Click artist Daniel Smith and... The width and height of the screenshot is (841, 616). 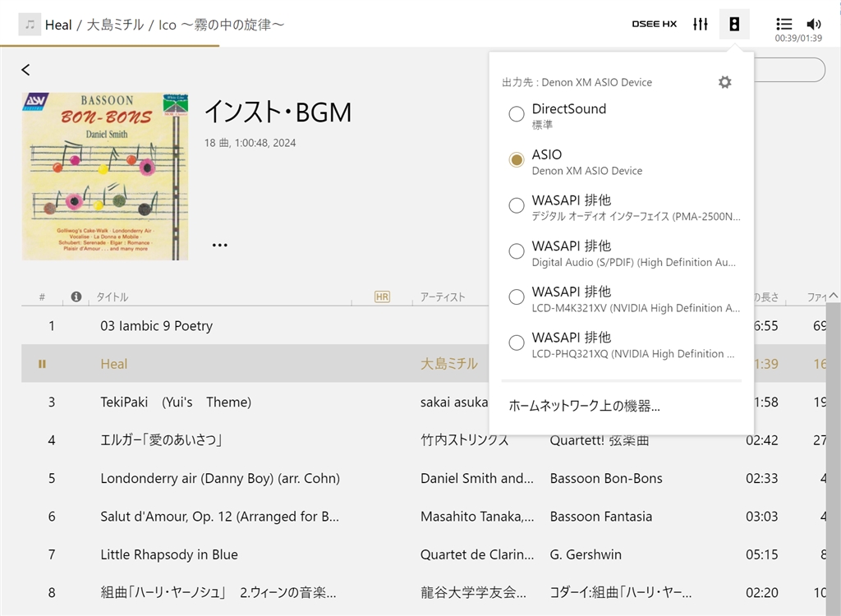[477, 478]
